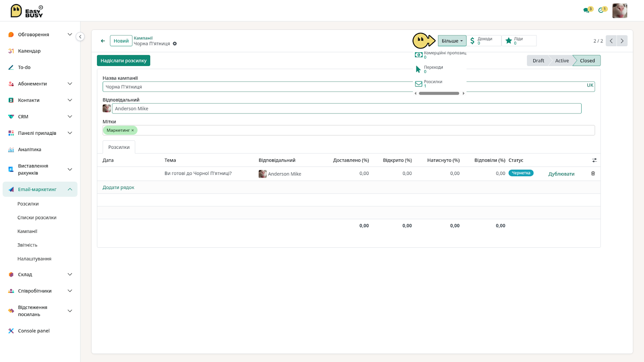Toggle the Більше dropdown
Image resolution: width=644 pixels, height=362 pixels.
point(452,41)
